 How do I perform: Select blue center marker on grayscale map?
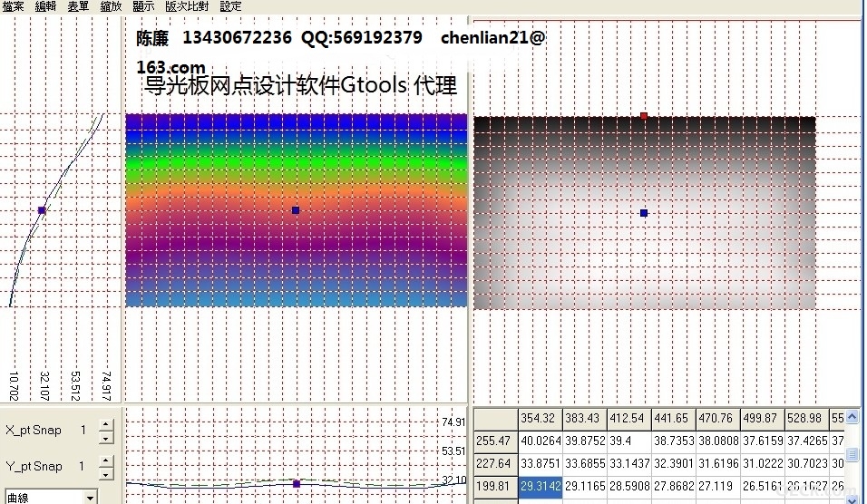pos(644,213)
